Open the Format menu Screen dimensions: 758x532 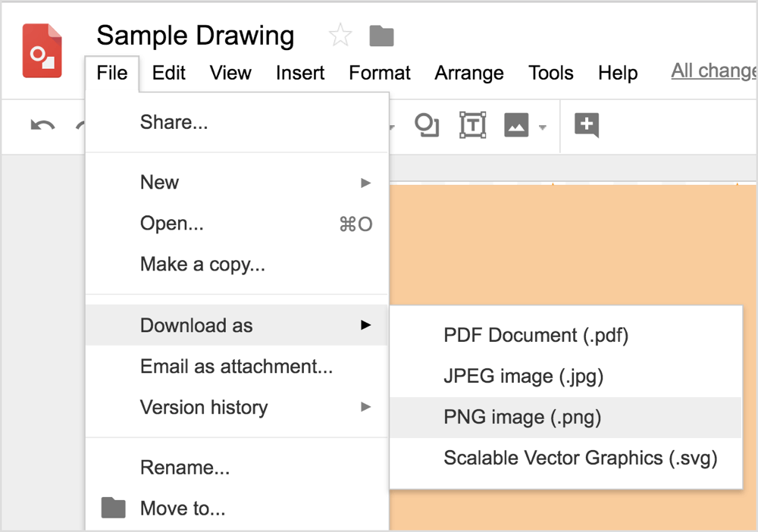click(x=380, y=74)
